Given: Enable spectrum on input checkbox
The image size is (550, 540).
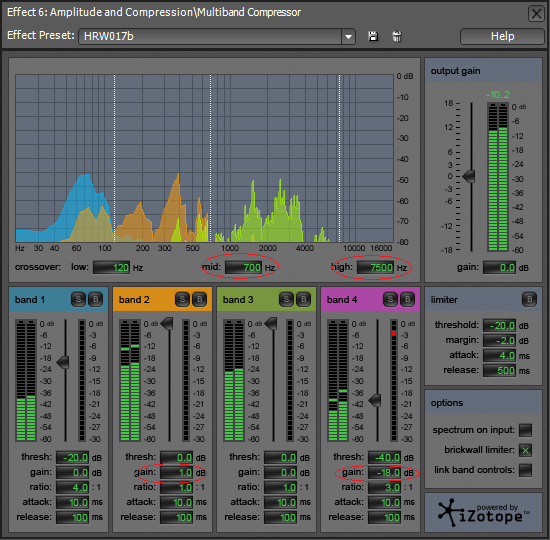Looking at the screenshot, I should [x=525, y=430].
